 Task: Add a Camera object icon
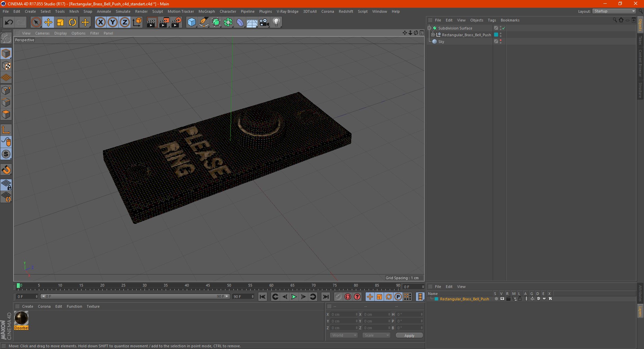[x=264, y=22]
